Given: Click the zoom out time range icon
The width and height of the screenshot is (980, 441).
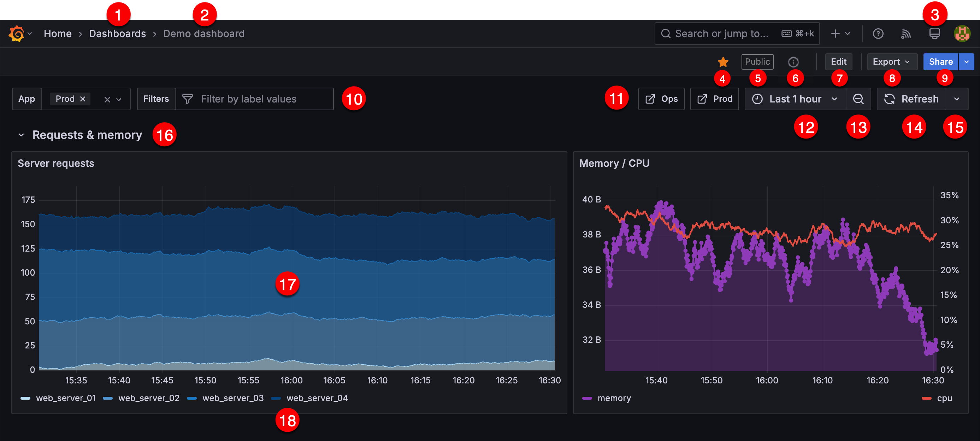Looking at the screenshot, I should (858, 99).
